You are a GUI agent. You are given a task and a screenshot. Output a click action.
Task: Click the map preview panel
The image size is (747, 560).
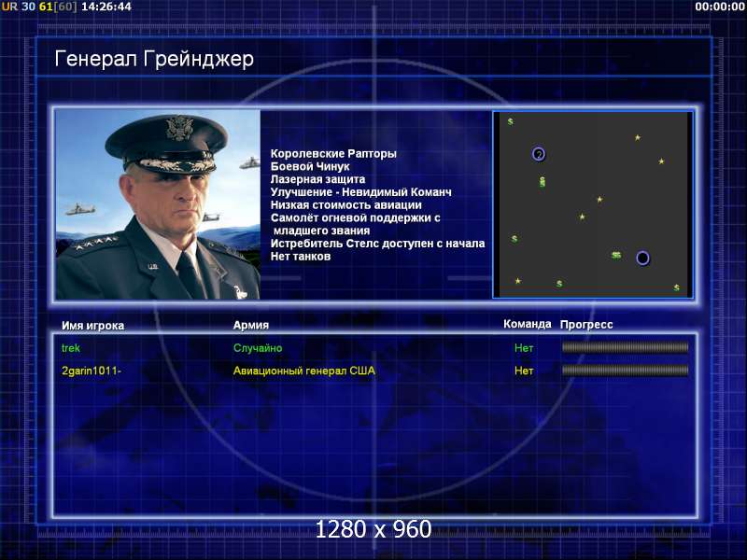click(593, 204)
